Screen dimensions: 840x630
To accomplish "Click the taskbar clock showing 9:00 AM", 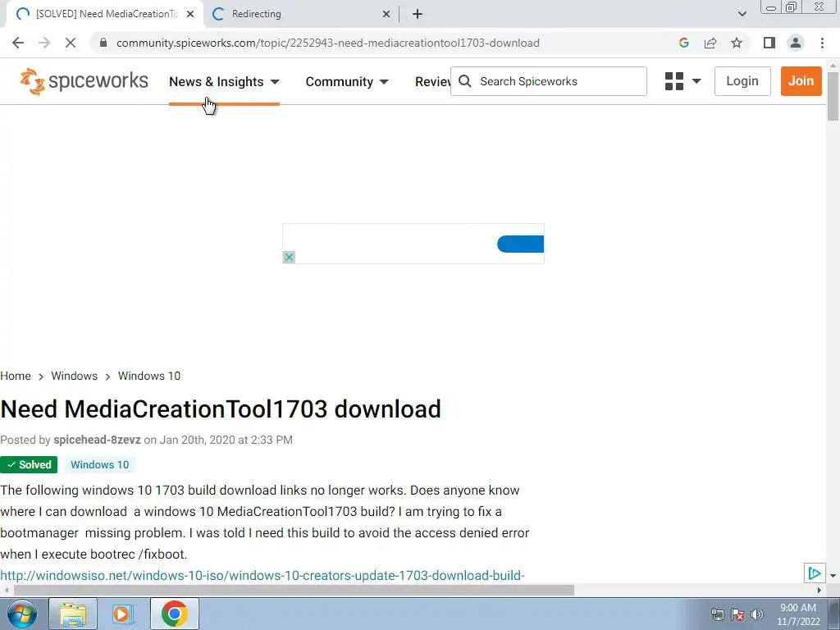I will coord(798,614).
